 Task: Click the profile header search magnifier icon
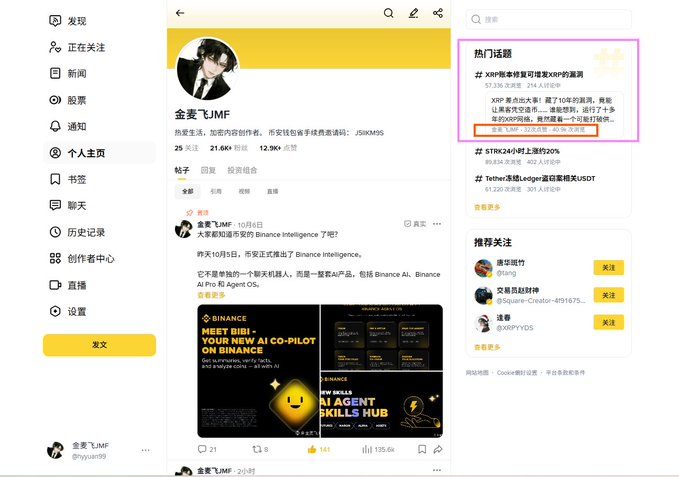(x=388, y=13)
